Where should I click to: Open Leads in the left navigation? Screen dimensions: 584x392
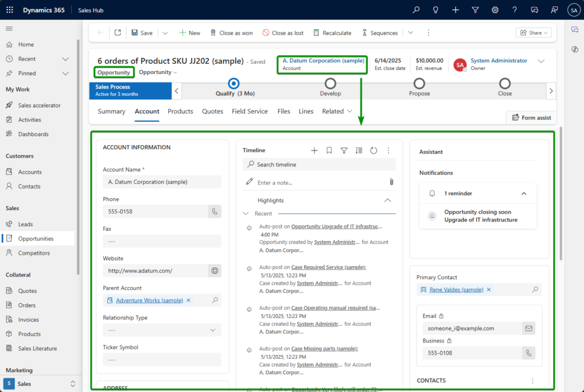click(x=25, y=224)
